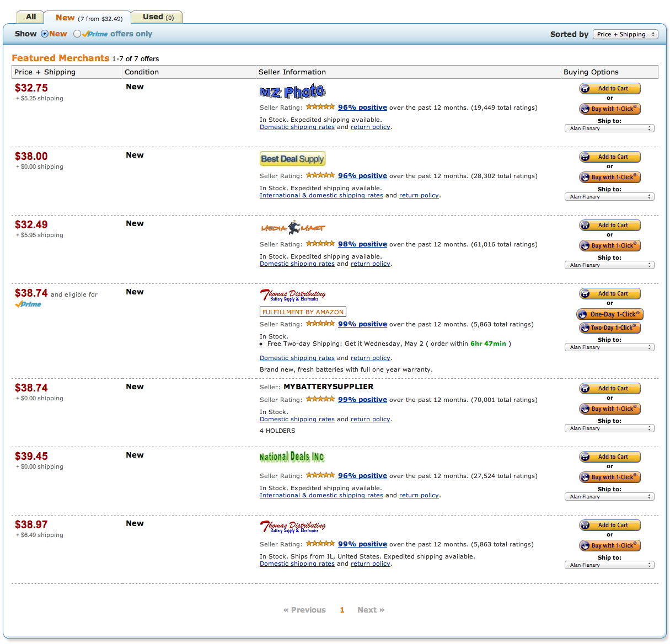The width and height of the screenshot is (670, 644).
Task: Click star rating icons for MYBATTERYSUPPLIER
Action: (x=320, y=399)
